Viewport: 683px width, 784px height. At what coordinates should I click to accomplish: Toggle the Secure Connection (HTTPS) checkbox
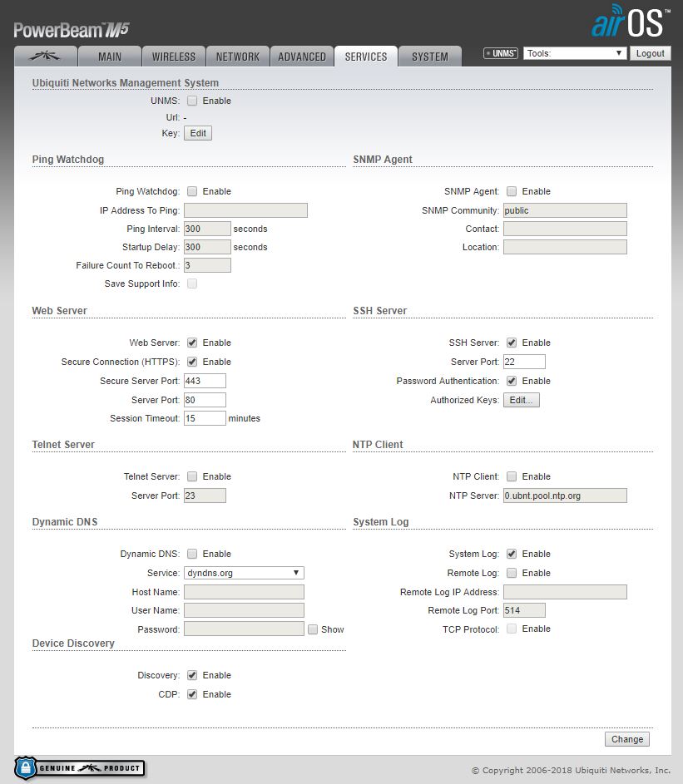pos(192,362)
